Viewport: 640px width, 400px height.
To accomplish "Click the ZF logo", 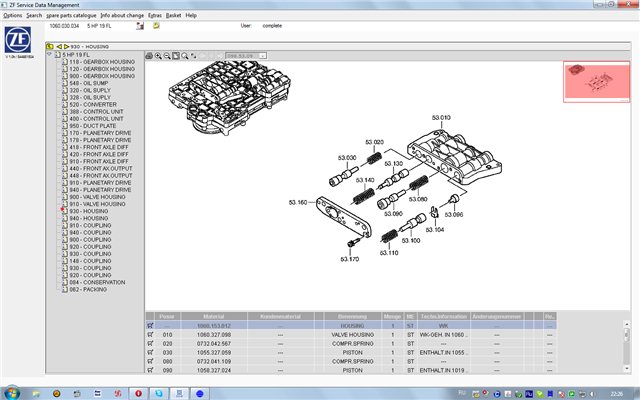I will (18, 40).
